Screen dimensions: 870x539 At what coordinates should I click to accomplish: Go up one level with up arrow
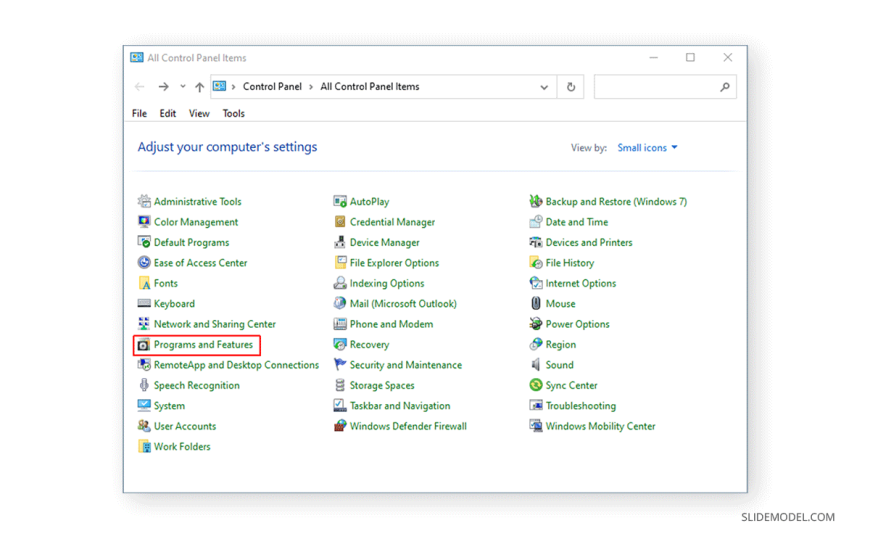tap(200, 87)
